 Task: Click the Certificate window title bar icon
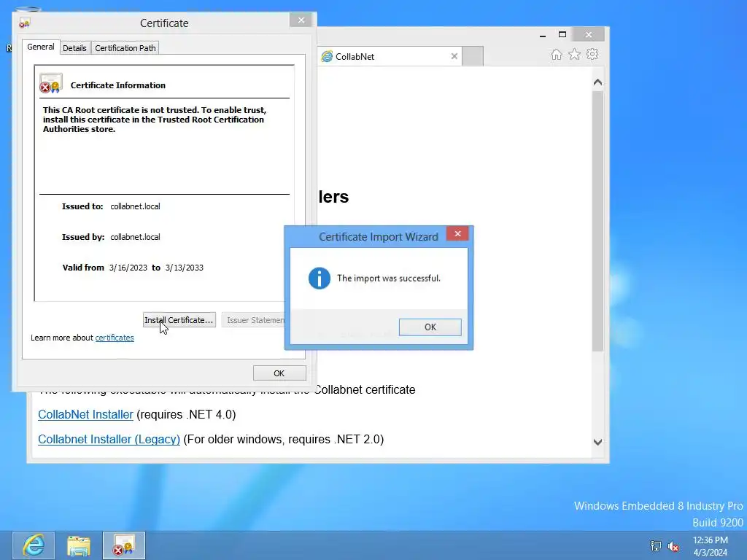click(24, 23)
